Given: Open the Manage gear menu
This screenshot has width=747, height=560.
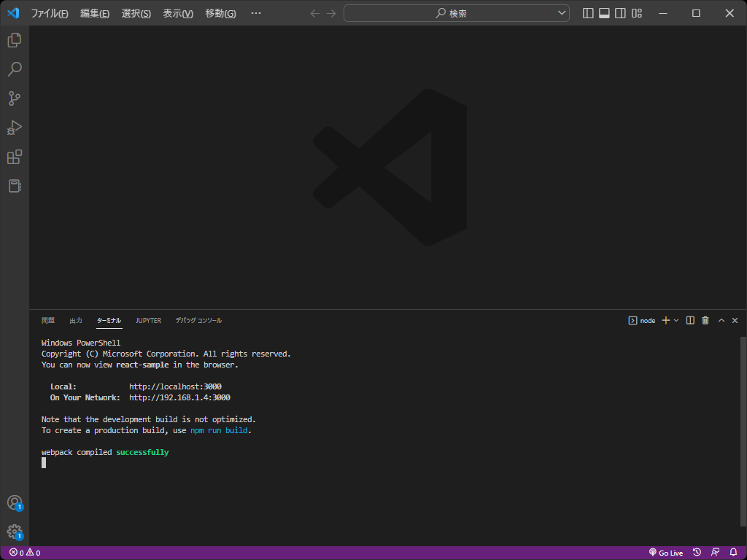Looking at the screenshot, I should 15,532.
